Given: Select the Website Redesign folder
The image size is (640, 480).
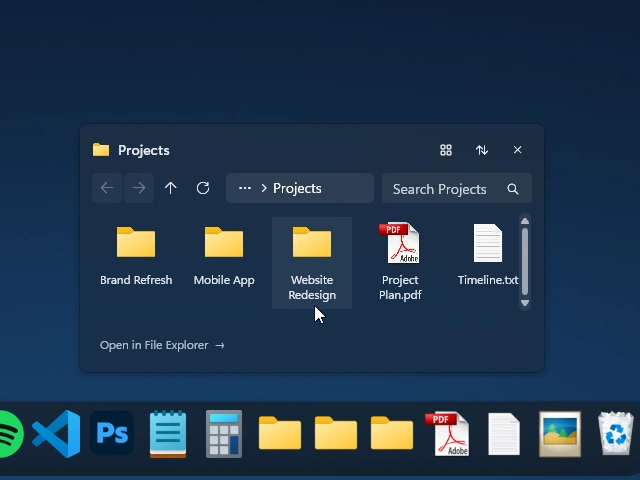Looking at the screenshot, I should click(312, 263).
